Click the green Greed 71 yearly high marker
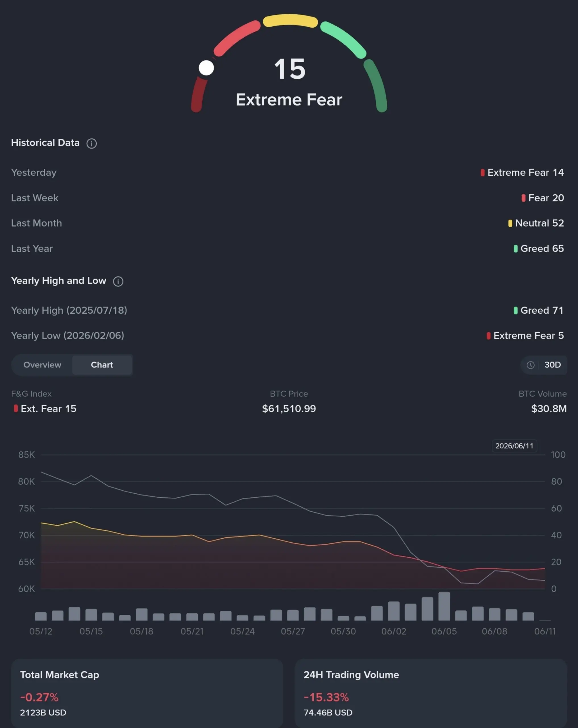Viewport: 578px width, 728px height. tap(515, 310)
